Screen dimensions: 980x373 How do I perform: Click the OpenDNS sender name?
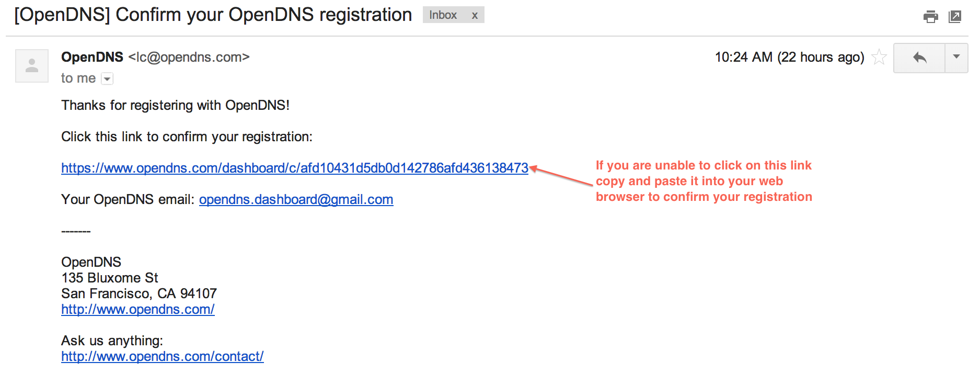click(92, 57)
